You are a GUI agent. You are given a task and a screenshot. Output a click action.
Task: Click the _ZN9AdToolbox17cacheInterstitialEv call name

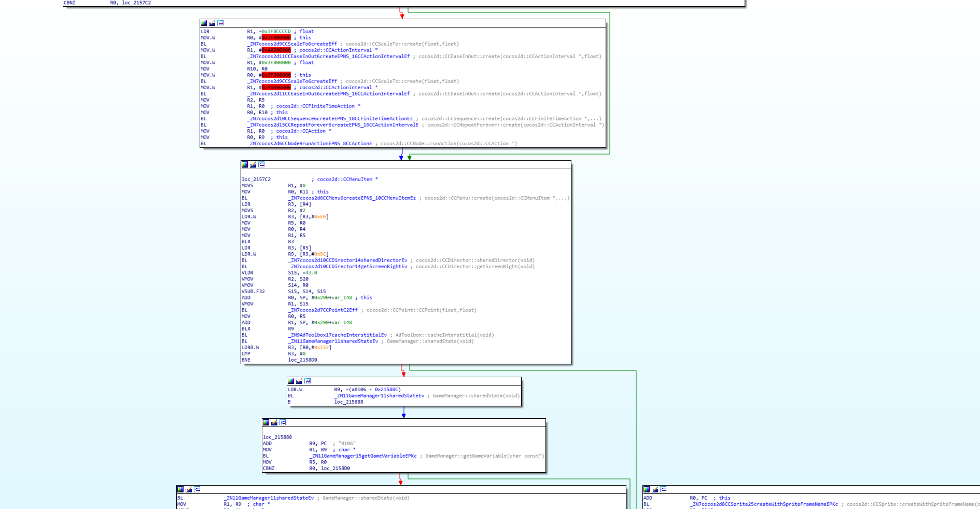point(338,335)
